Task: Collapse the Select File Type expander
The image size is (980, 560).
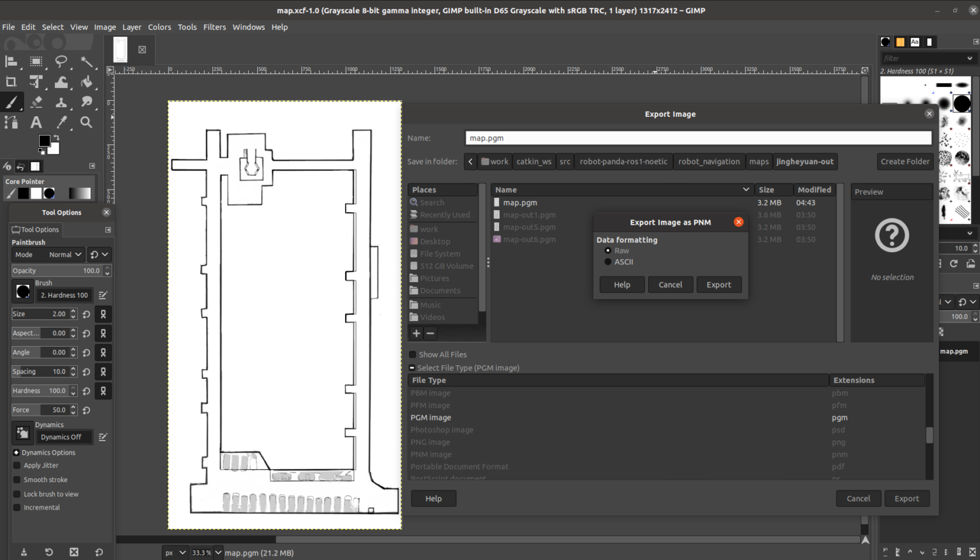Action: click(412, 368)
